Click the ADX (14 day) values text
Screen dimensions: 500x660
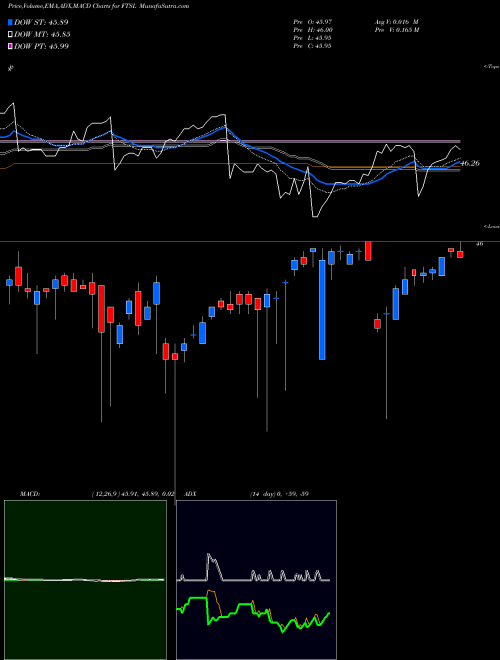279,494
